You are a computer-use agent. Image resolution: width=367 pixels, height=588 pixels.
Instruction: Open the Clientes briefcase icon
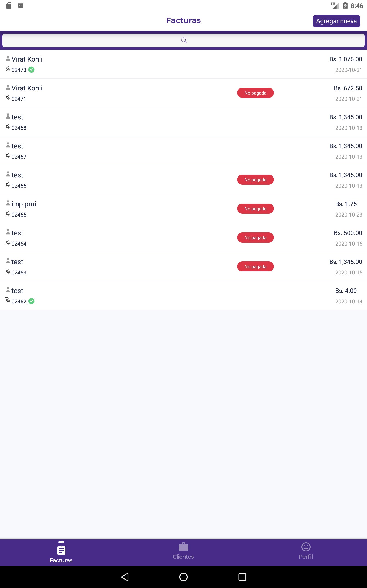(183, 547)
